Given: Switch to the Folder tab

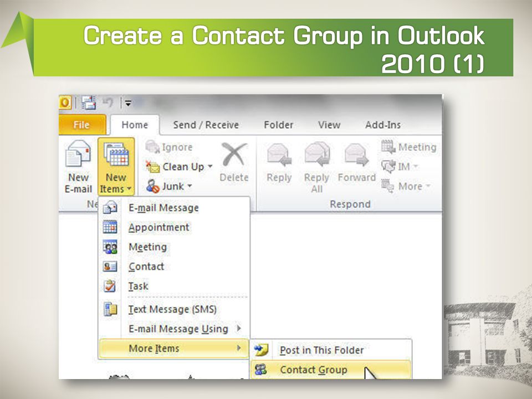Looking at the screenshot, I should tap(279, 125).
